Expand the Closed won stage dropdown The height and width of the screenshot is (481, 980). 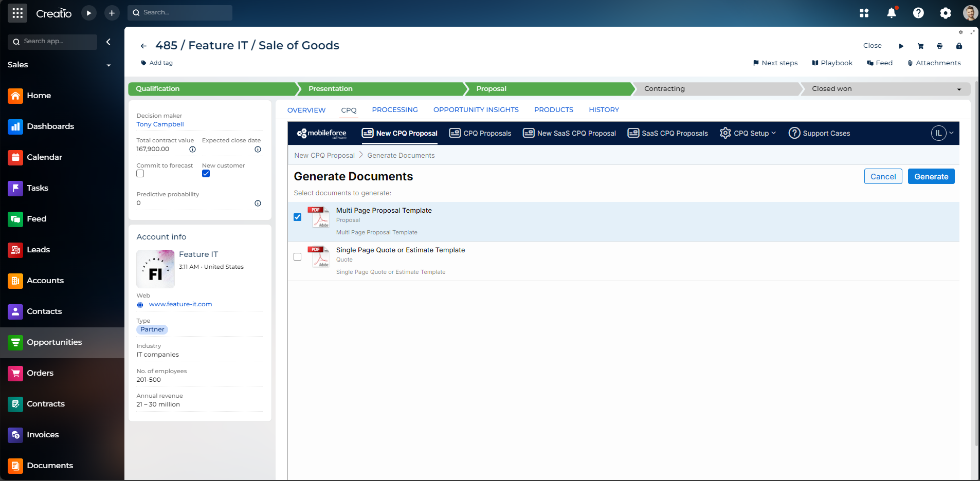(959, 89)
